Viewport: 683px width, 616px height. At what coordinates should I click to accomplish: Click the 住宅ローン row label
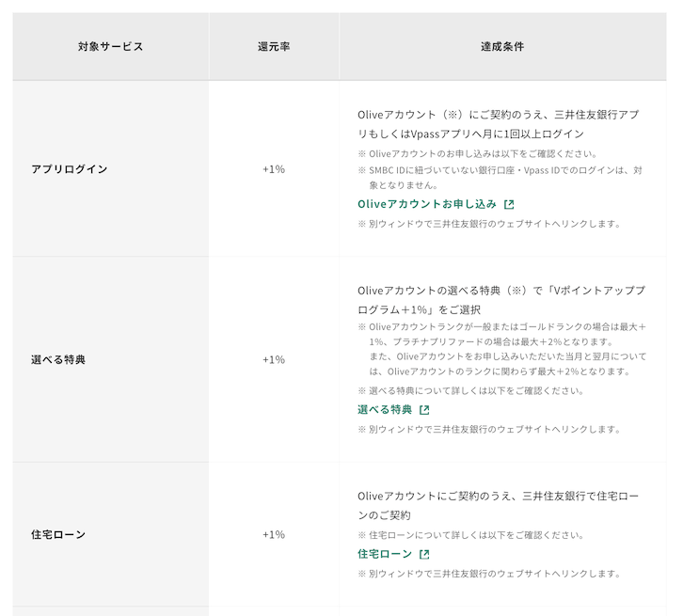tap(58, 535)
